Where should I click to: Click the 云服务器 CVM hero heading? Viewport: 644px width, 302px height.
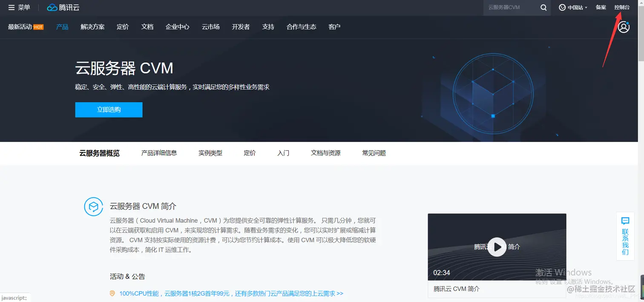click(124, 68)
